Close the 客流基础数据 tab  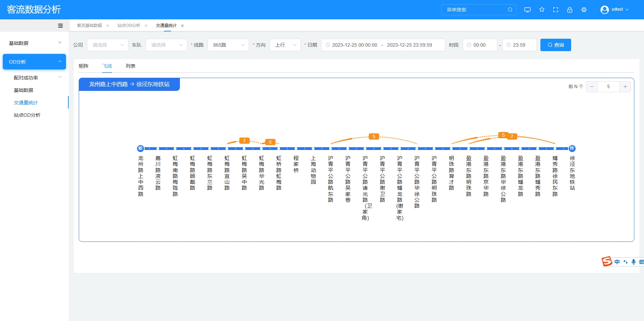[107, 26]
